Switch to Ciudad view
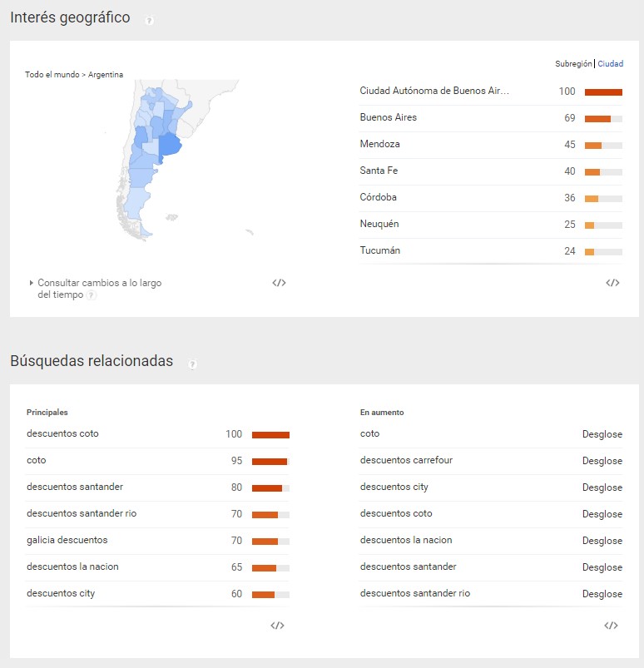 pyautogui.click(x=610, y=64)
